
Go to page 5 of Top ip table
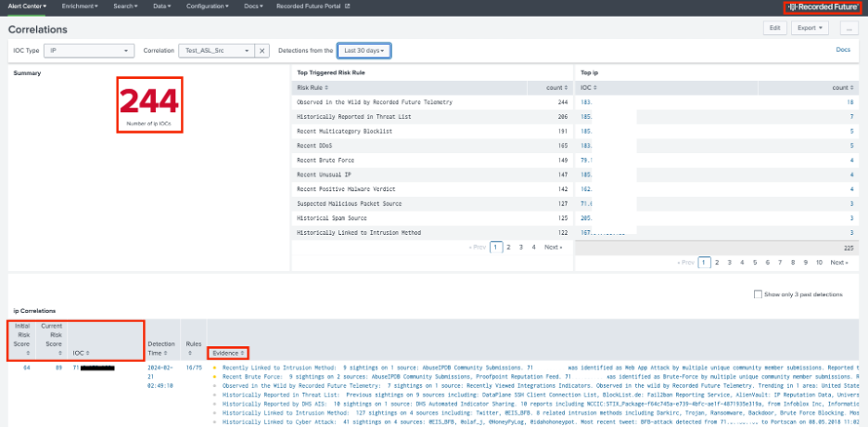755,263
